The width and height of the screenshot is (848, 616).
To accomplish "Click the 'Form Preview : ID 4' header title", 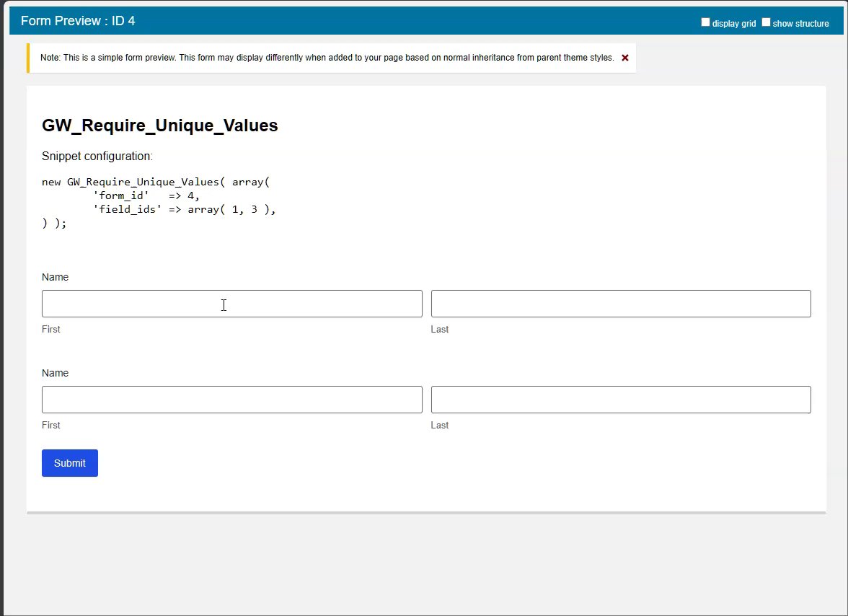I will tap(78, 21).
